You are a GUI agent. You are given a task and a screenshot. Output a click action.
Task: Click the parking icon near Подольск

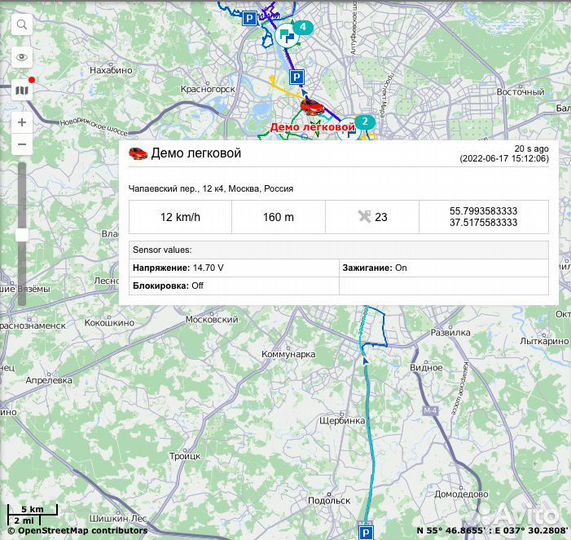(x=365, y=532)
